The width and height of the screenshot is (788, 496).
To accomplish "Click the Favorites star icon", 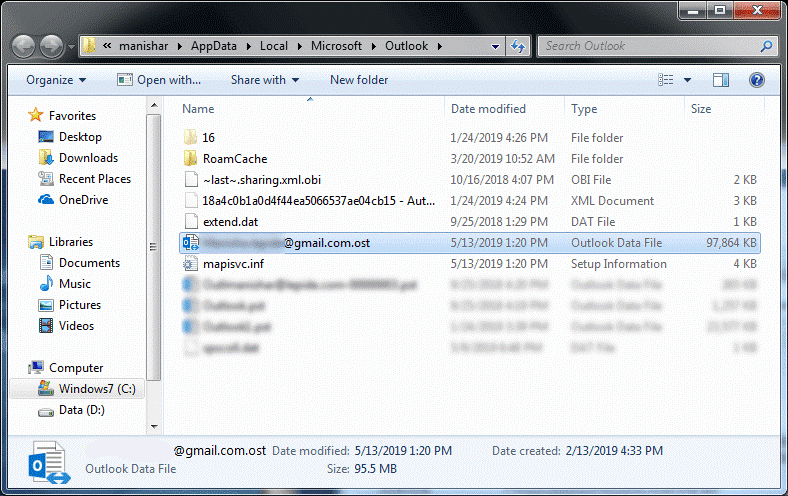I will point(35,115).
